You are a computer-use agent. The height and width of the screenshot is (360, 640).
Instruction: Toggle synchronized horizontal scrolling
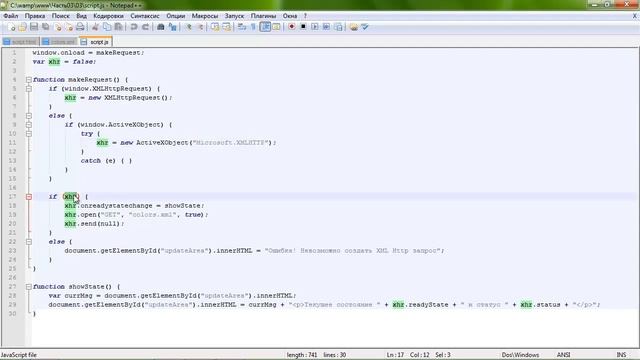227,27
